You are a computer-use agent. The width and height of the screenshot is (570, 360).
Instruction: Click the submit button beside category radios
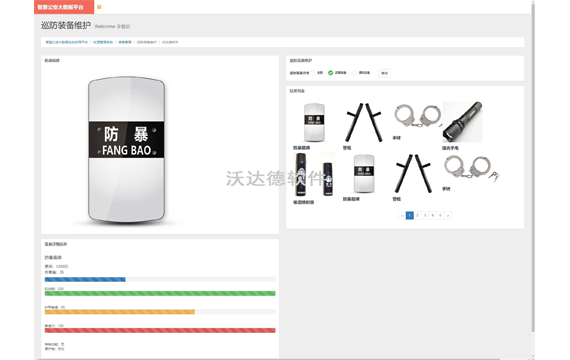384,73
